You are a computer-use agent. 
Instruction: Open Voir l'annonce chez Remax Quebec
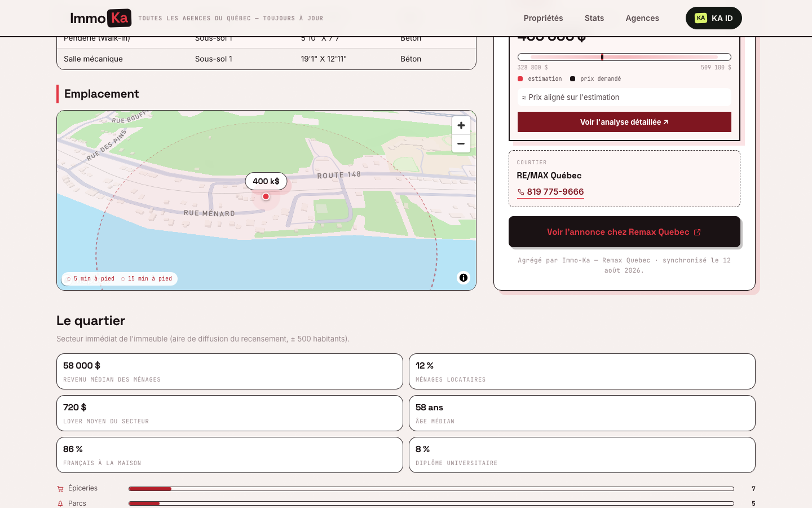tap(624, 232)
